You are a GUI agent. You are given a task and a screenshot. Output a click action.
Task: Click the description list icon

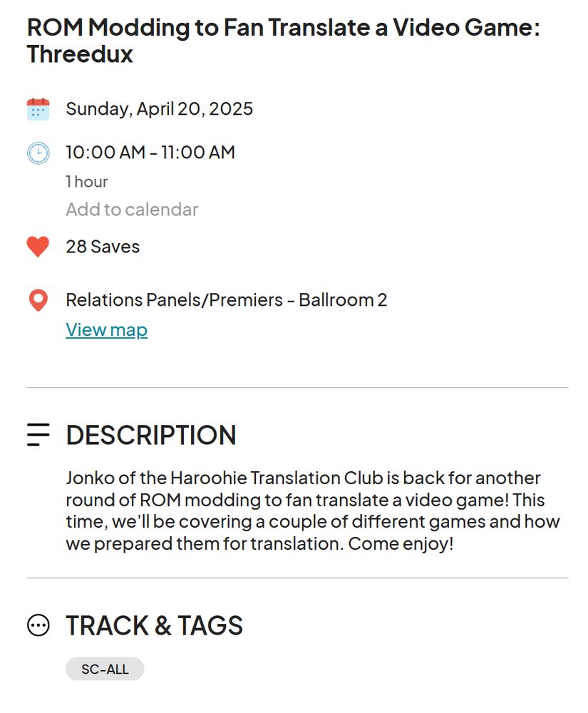point(37,434)
